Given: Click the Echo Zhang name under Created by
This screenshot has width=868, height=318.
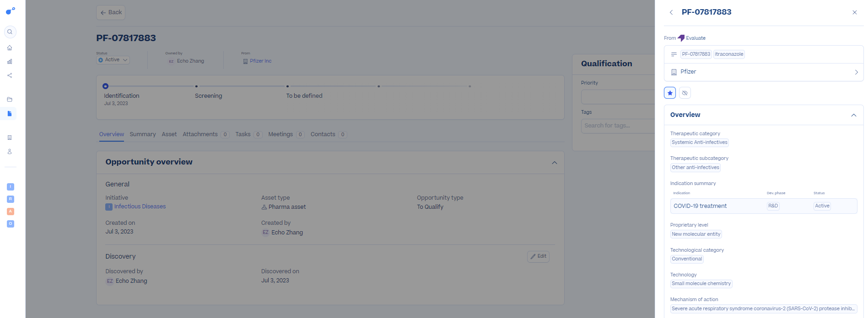Looking at the screenshot, I should (287, 233).
